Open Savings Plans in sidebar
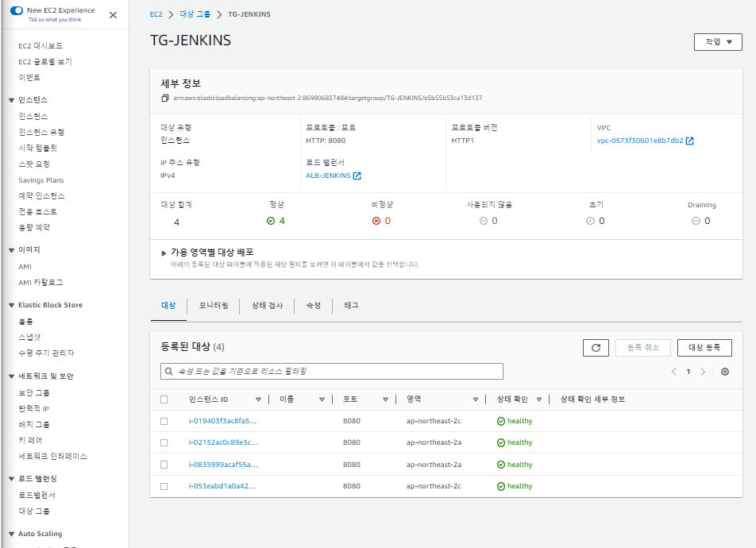Viewport: 756px width, 548px height. [x=41, y=180]
